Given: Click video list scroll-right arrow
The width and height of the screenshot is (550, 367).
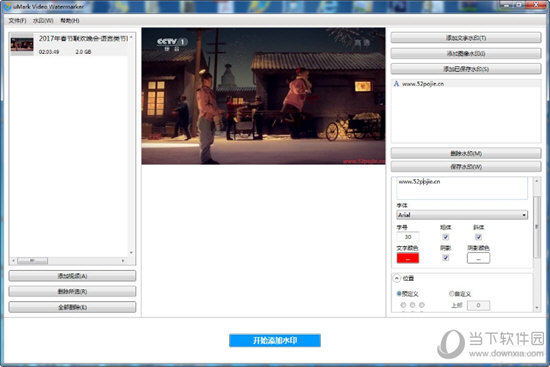Looking at the screenshot, I should click(123, 261).
